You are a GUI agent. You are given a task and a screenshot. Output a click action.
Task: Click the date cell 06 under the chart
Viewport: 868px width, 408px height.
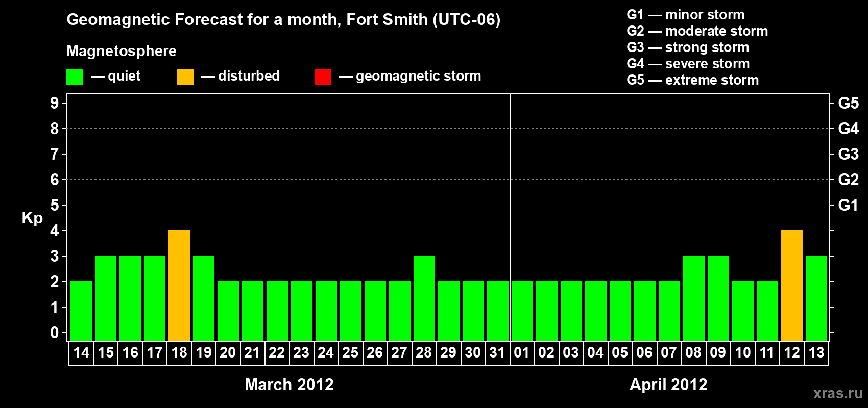(645, 353)
